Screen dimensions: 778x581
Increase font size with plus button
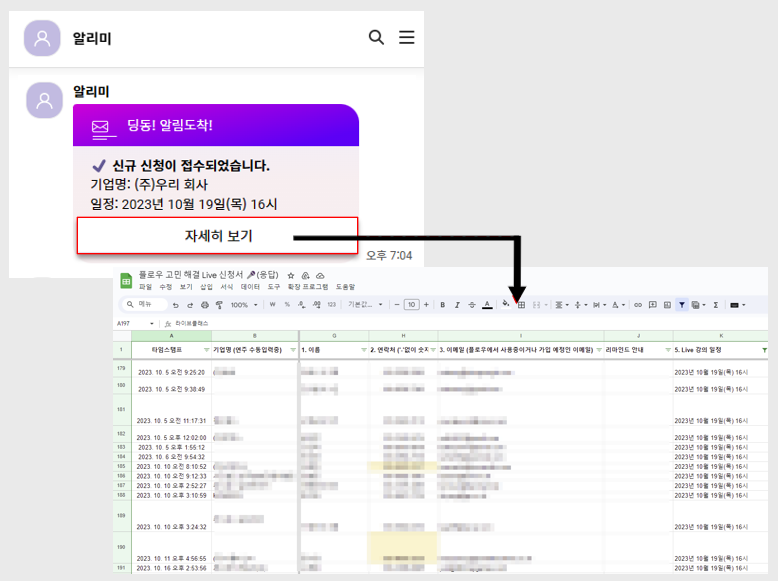(426, 305)
